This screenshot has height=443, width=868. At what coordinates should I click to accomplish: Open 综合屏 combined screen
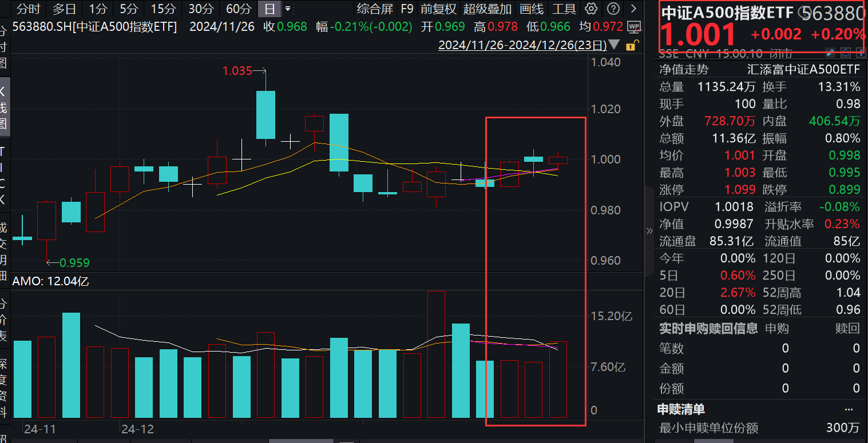(375, 9)
